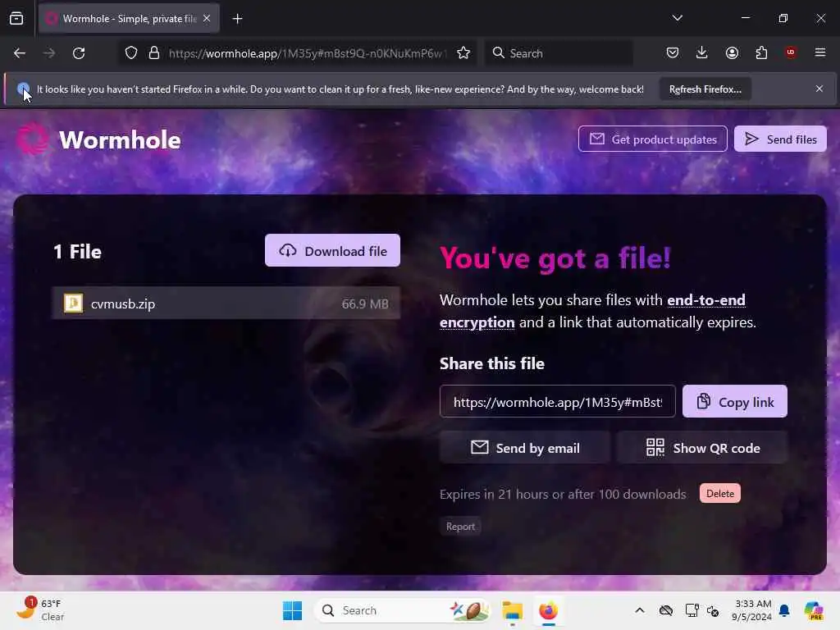The image size is (840, 630).
Task: Click Get product updates button
Action: [652, 139]
